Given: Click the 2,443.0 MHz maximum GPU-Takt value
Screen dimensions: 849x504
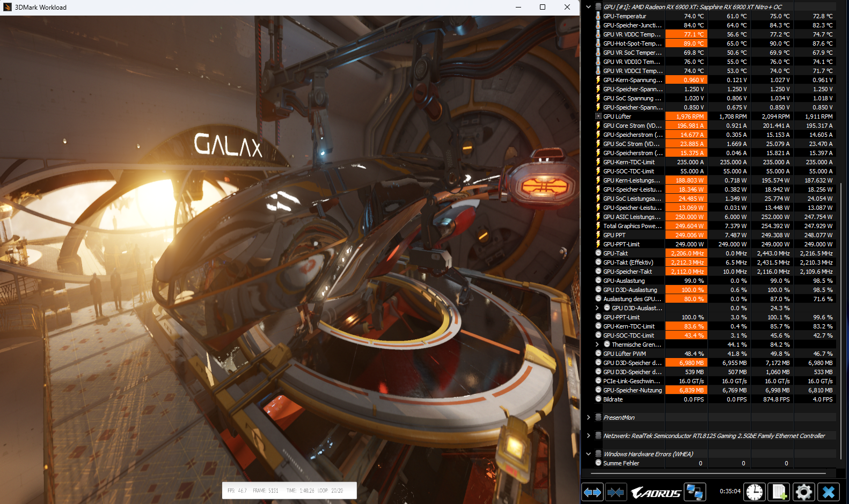Looking at the screenshot, I should coord(773,253).
